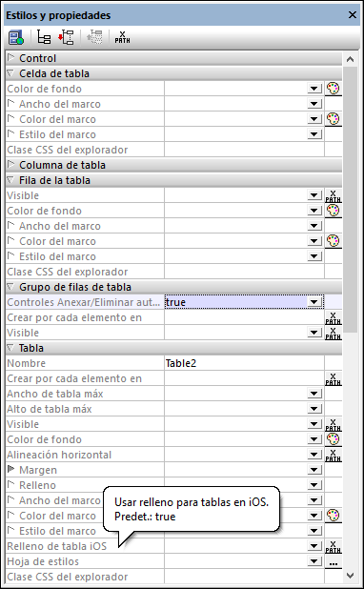Expand the Columna de tabla section
Screen dimensions: 364x589
pyautogui.click(x=11, y=165)
